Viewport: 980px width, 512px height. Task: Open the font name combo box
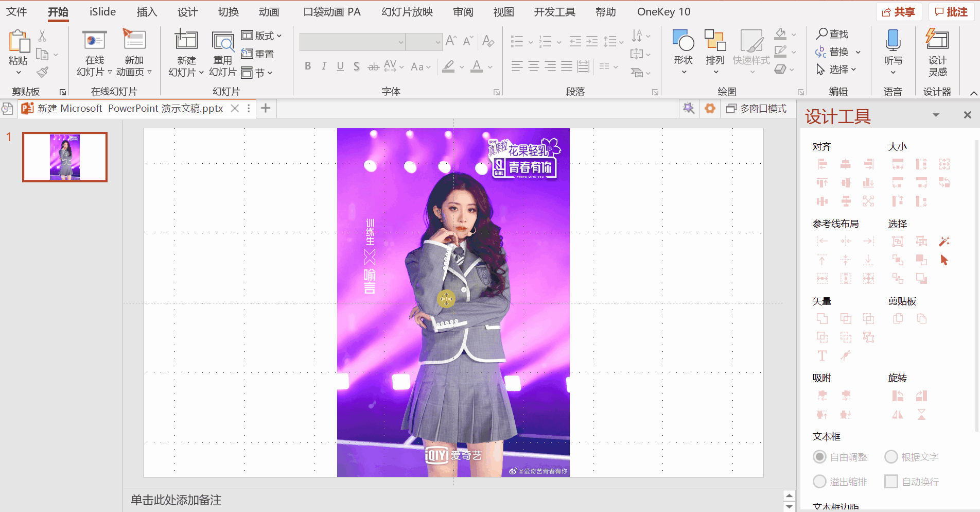353,42
